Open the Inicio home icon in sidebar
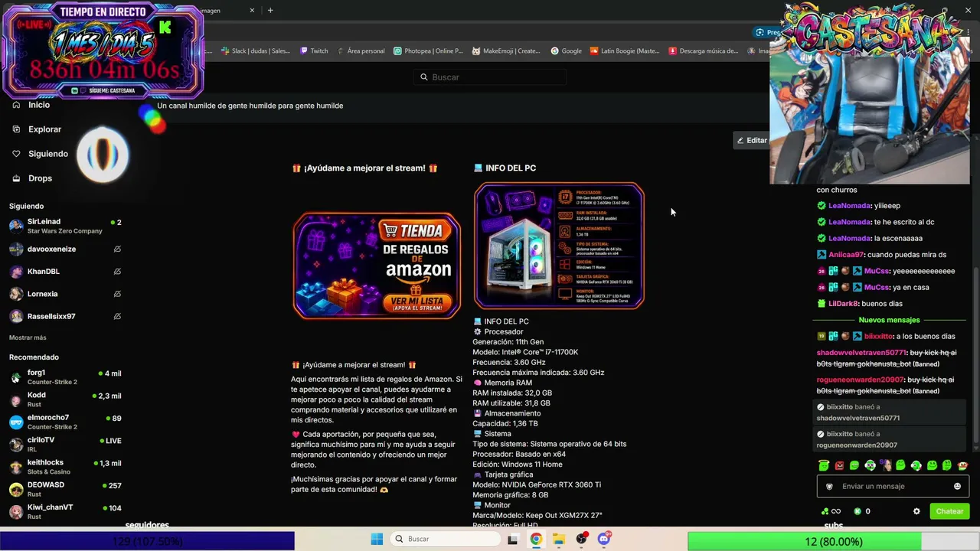 tap(16, 105)
